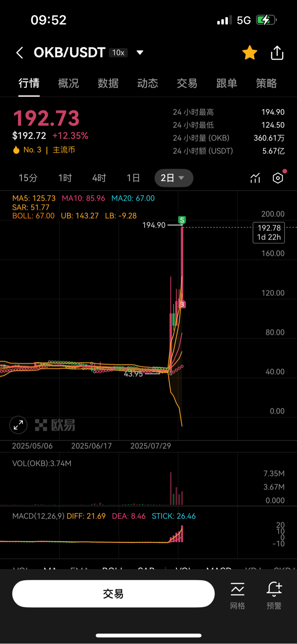297x644 pixels.
Task: Tap the cellular signal bars icon
Action: (x=224, y=20)
